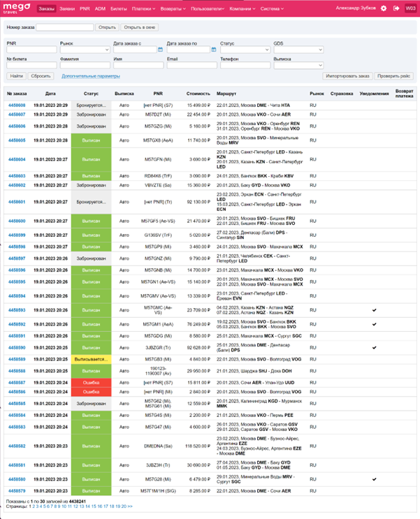Select the Билеты menu item
Image resolution: width=420 pixels, height=519 pixels.
[x=119, y=8]
